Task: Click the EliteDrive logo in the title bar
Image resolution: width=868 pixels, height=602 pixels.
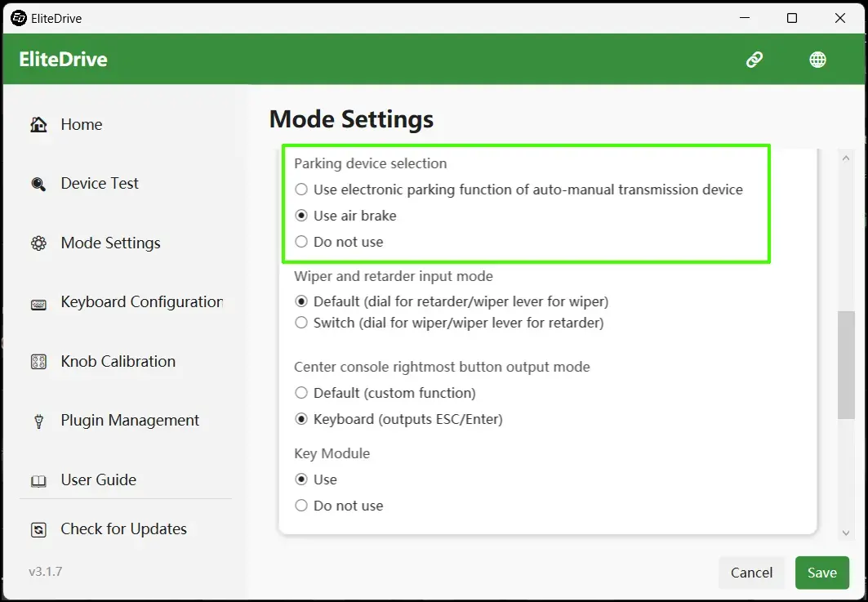Action: 18,18
